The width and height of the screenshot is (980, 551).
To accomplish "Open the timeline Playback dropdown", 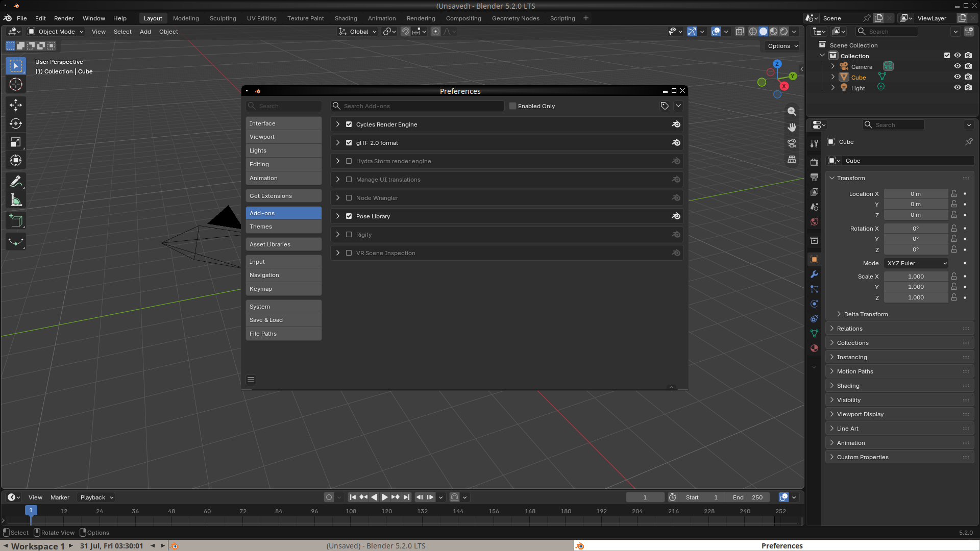I will coord(96,497).
